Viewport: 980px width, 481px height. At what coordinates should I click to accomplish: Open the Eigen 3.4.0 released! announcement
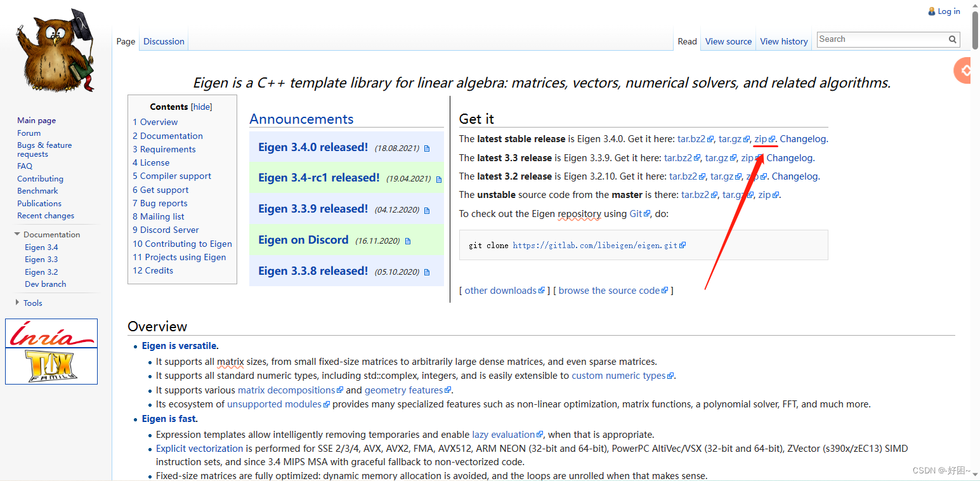pyautogui.click(x=313, y=147)
